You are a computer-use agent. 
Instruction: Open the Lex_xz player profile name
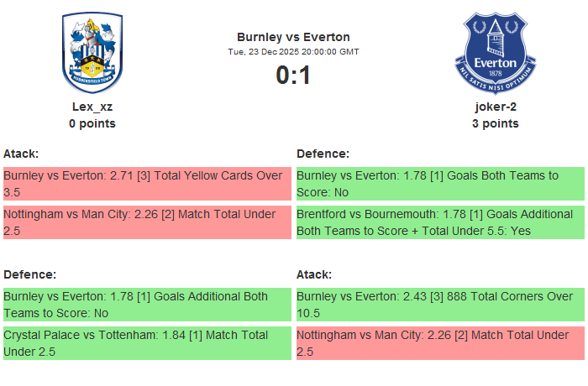click(92, 107)
